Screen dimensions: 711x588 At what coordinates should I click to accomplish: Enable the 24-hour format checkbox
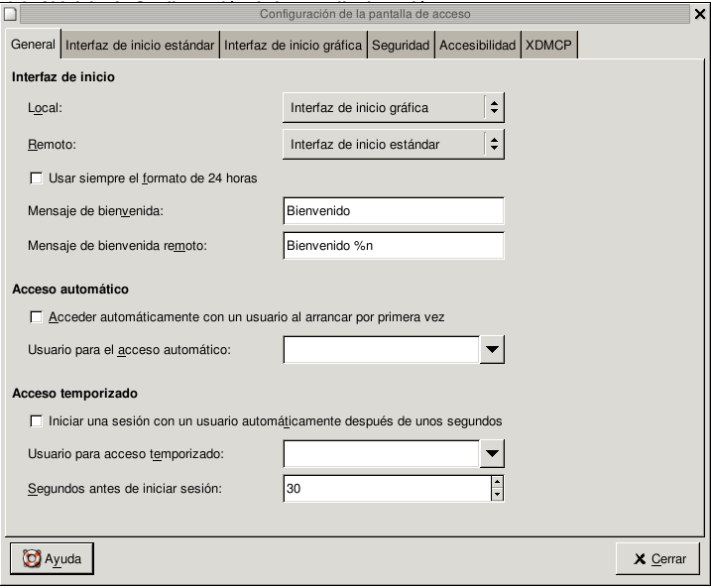click(x=37, y=178)
